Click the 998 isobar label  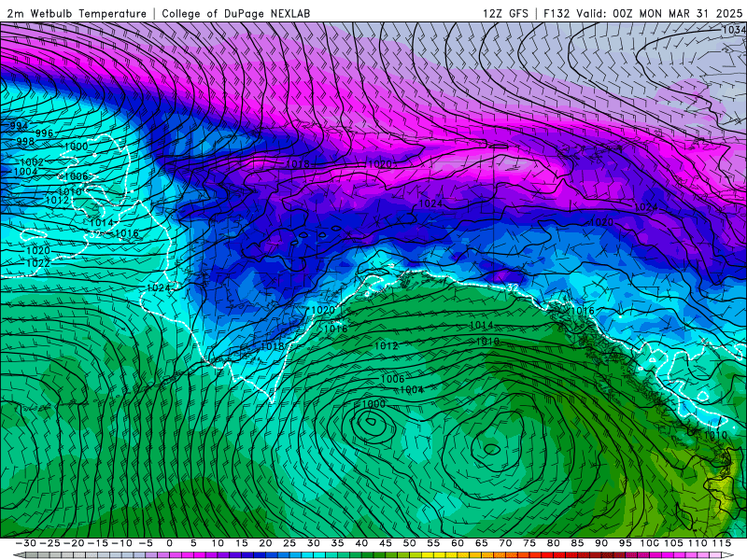pyautogui.click(x=25, y=142)
